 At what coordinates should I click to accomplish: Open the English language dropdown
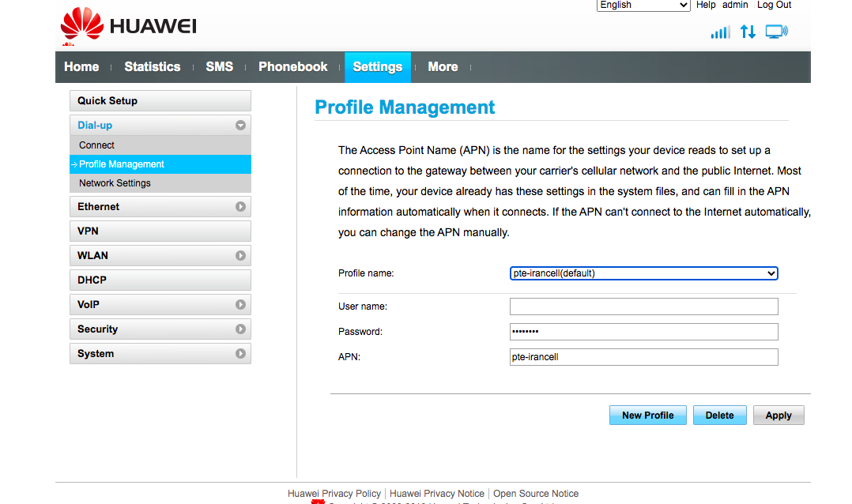point(643,5)
